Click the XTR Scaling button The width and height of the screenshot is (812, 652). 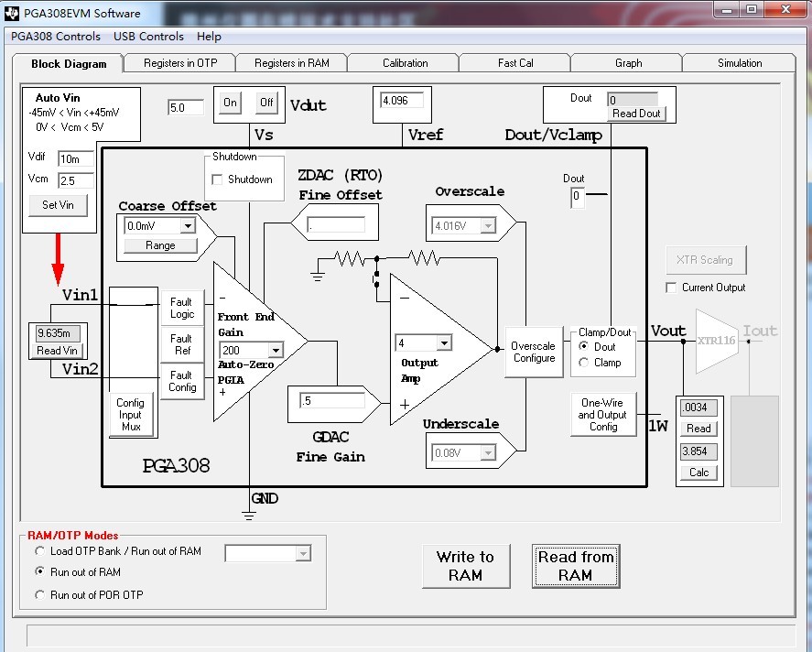coord(705,260)
